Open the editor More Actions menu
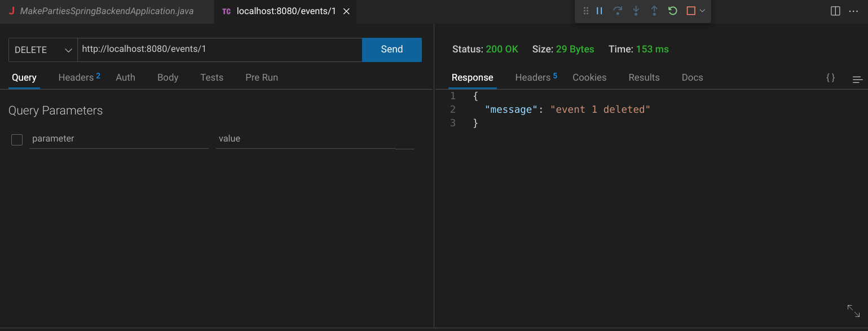This screenshot has width=868, height=331. pyautogui.click(x=853, y=11)
